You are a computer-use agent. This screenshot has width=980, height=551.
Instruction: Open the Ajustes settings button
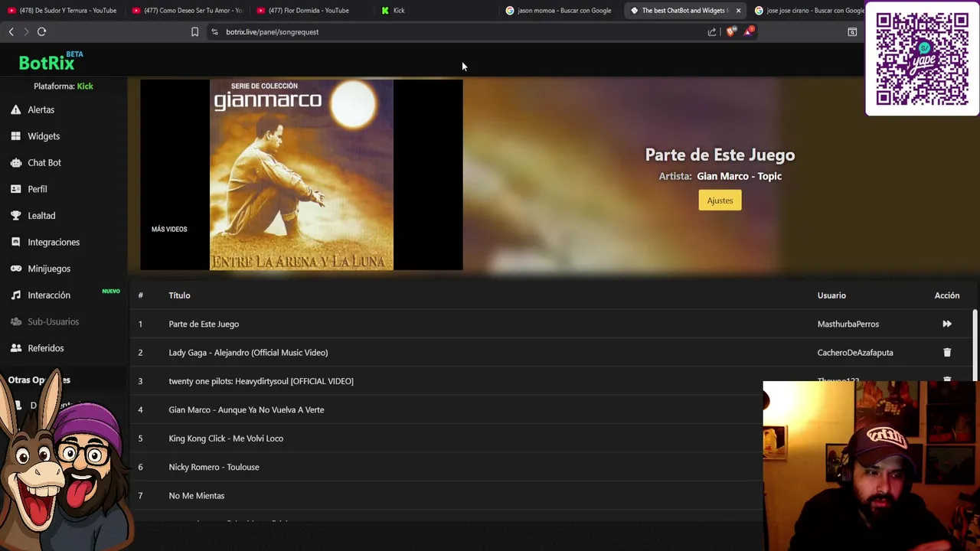coord(720,201)
